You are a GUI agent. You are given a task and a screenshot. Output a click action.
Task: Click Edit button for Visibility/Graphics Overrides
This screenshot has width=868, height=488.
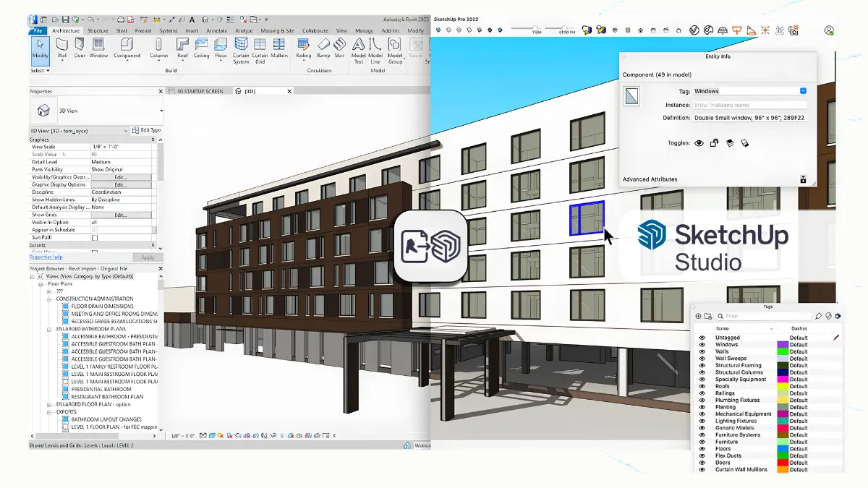pyautogui.click(x=121, y=176)
